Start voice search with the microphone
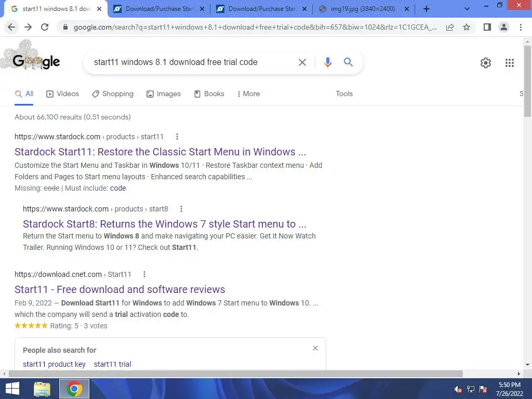The width and height of the screenshot is (532, 399). coord(327,62)
